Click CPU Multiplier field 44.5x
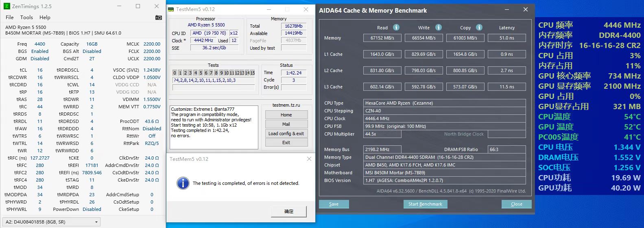Screen dimensions: 644x228 pyautogui.click(x=382, y=134)
